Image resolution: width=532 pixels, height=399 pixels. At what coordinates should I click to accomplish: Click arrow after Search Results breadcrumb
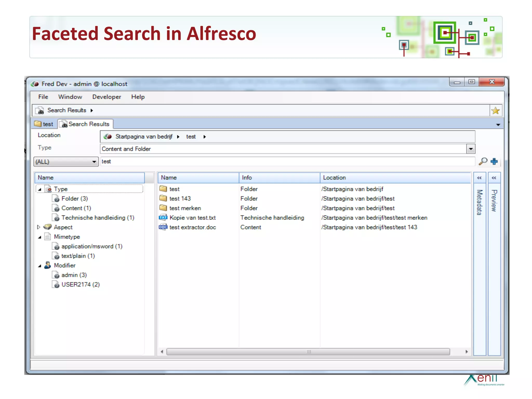[x=92, y=110]
